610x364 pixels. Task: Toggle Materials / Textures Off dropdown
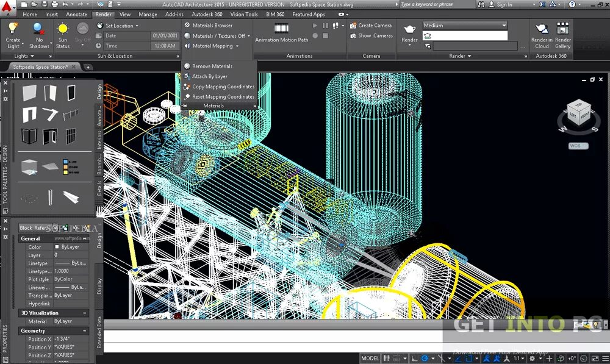tap(218, 36)
